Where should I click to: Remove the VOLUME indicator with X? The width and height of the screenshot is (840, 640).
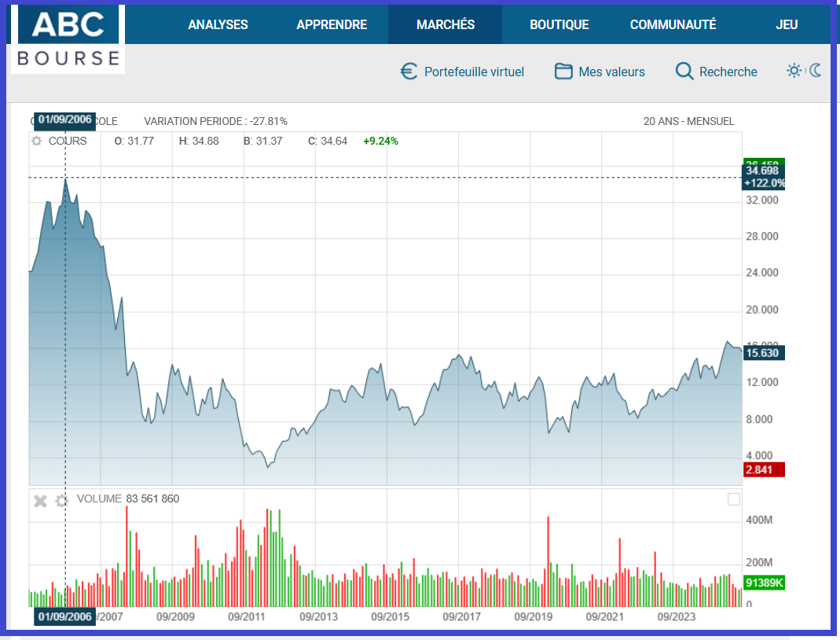click(41, 500)
